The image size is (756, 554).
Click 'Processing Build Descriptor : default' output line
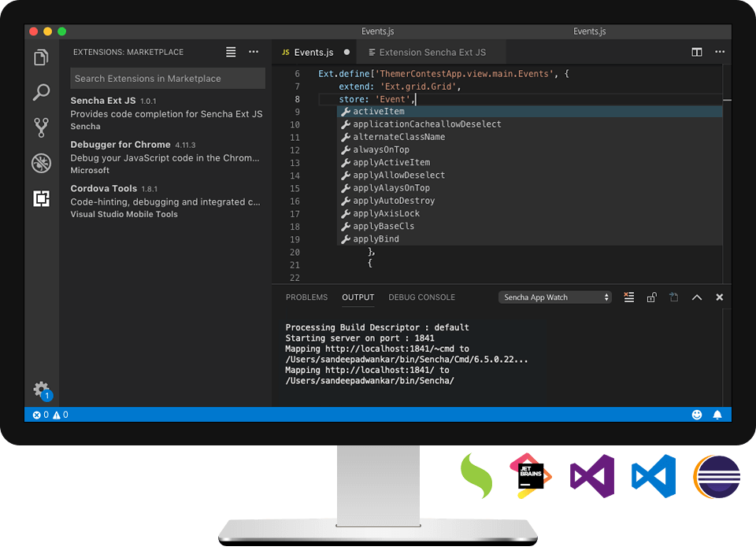coord(377,327)
